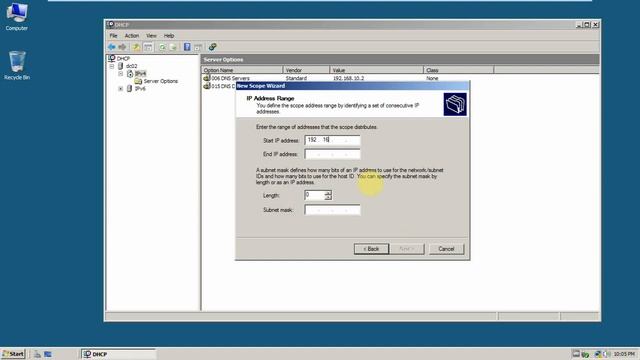The image size is (640, 360).
Task: Click the Export List toolbar icon
Action: point(173,47)
